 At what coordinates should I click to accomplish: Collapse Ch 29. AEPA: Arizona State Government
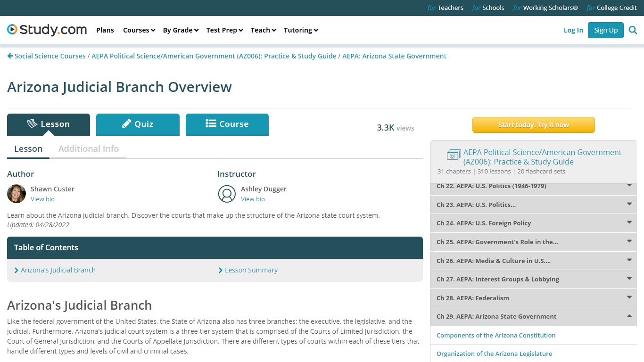(x=534, y=316)
